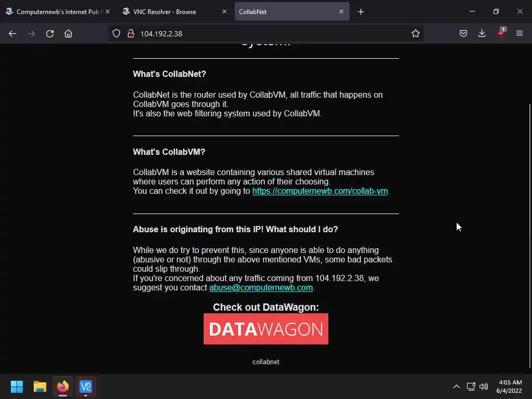Switch to VNC Resolver - Browse tab
532x399 pixels.
[175, 11]
